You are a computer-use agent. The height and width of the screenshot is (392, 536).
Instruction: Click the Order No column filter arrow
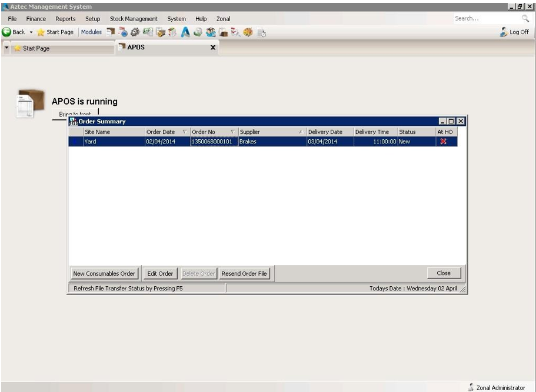click(x=232, y=132)
